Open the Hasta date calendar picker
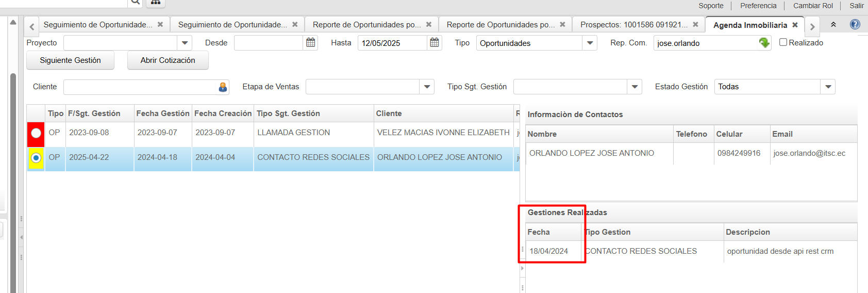 [435, 43]
